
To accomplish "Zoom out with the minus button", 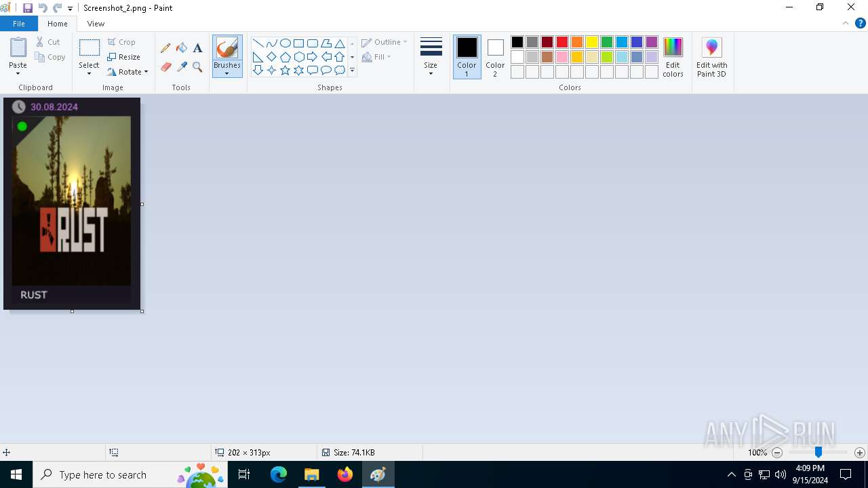I will pos(777,453).
